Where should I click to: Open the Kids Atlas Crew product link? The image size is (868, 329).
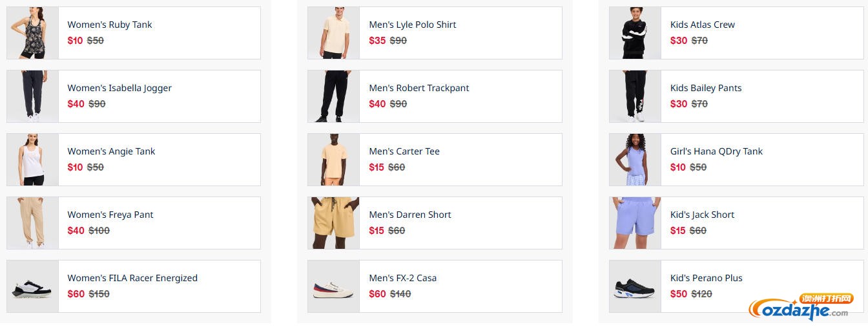[x=702, y=25]
